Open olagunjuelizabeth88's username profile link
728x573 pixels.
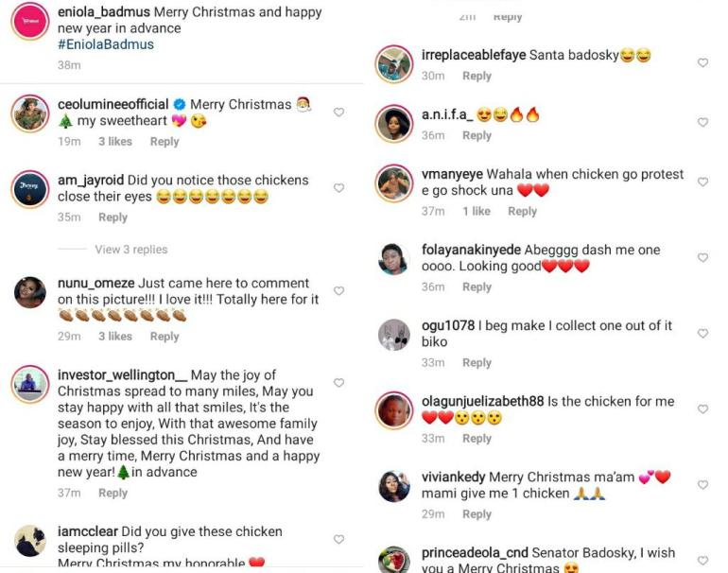click(482, 401)
